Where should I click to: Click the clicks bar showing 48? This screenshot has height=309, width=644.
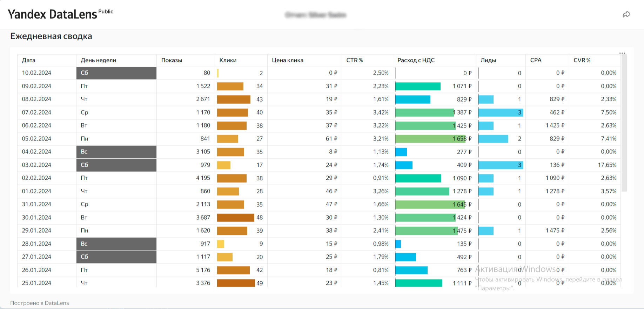pos(236,218)
